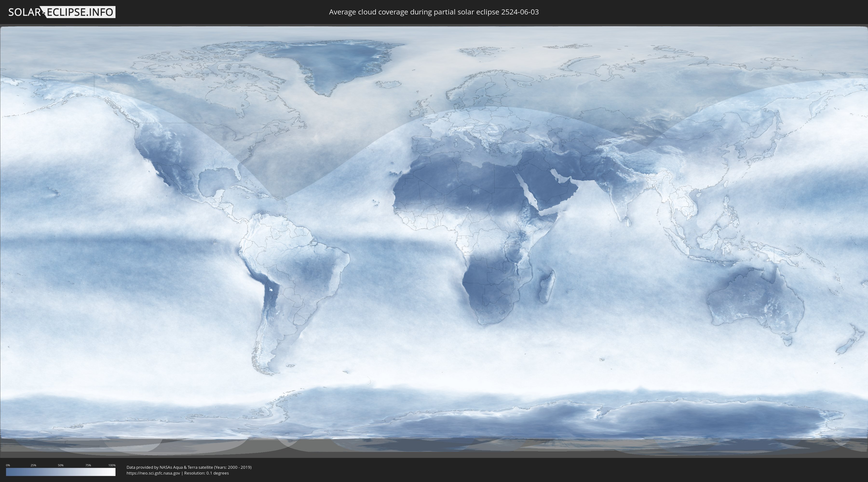
Task: Click the cloud coverage color gradient legend bar
Action: [x=61, y=472]
